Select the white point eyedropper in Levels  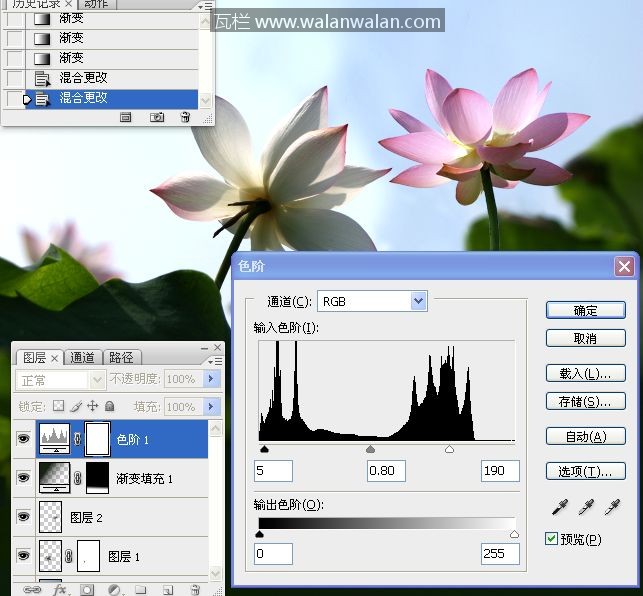coord(612,509)
